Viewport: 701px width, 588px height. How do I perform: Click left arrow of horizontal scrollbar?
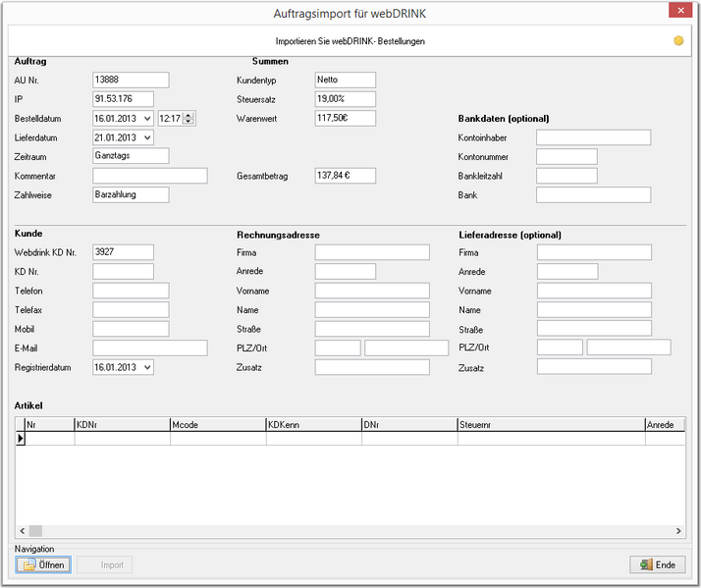pyautogui.click(x=22, y=531)
